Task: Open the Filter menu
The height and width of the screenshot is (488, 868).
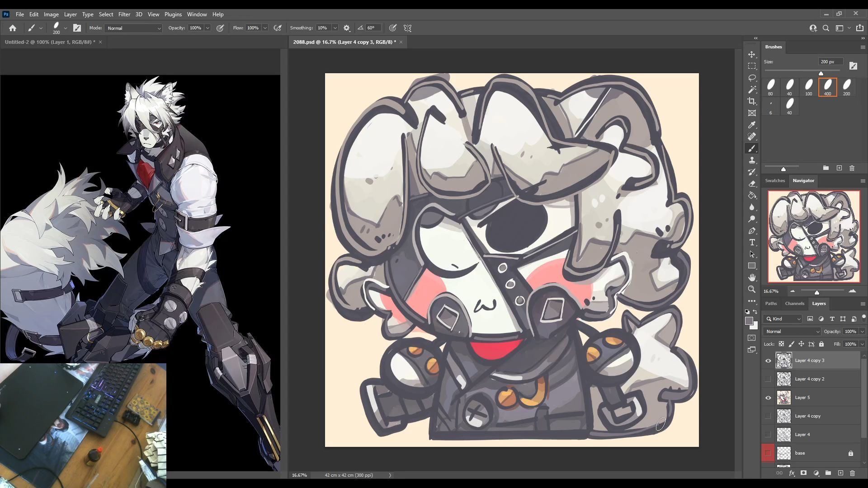Action: pos(124,14)
